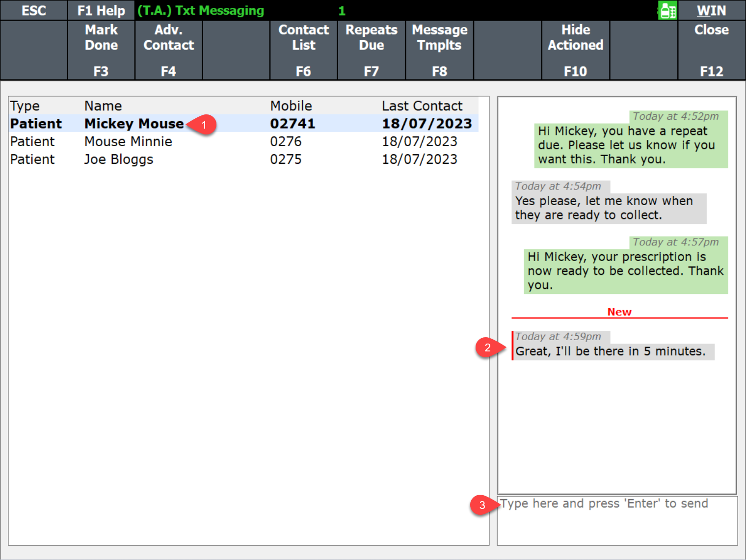Click the Close F12 button
The width and height of the screenshot is (746, 560).
click(x=711, y=50)
